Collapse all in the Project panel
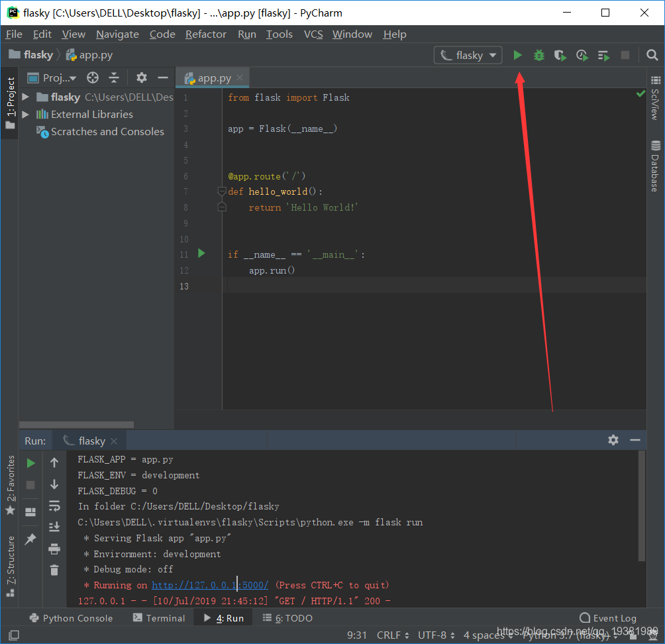The width and height of the screenshot is (665, 644). tap(114, 78)
